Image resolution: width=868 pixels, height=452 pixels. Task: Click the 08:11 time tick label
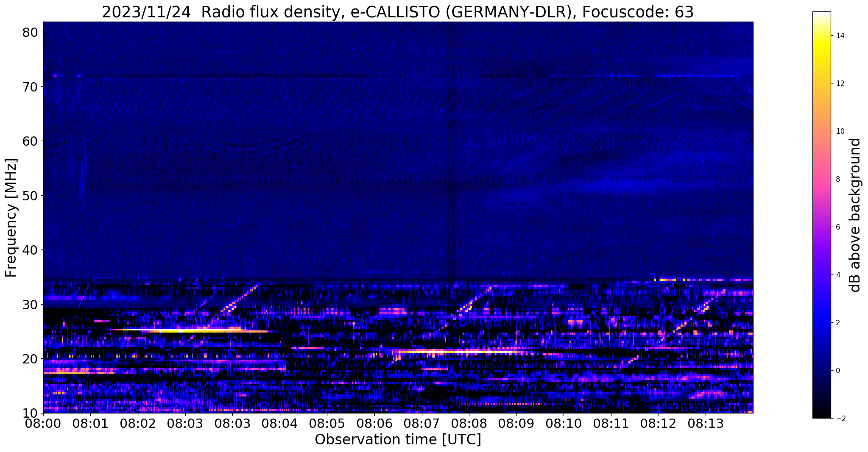[611, 424]
